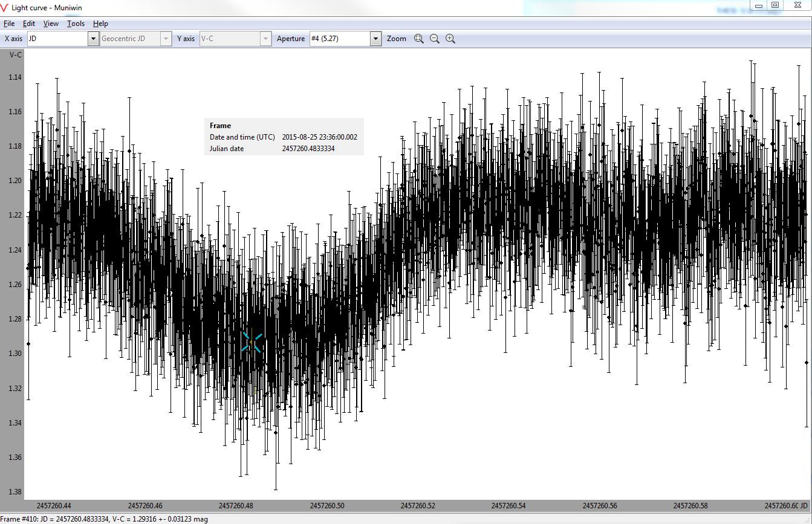Open the Edit menu
The height and width of the screenshot is (524, 812).
click(x=29, y=24)
